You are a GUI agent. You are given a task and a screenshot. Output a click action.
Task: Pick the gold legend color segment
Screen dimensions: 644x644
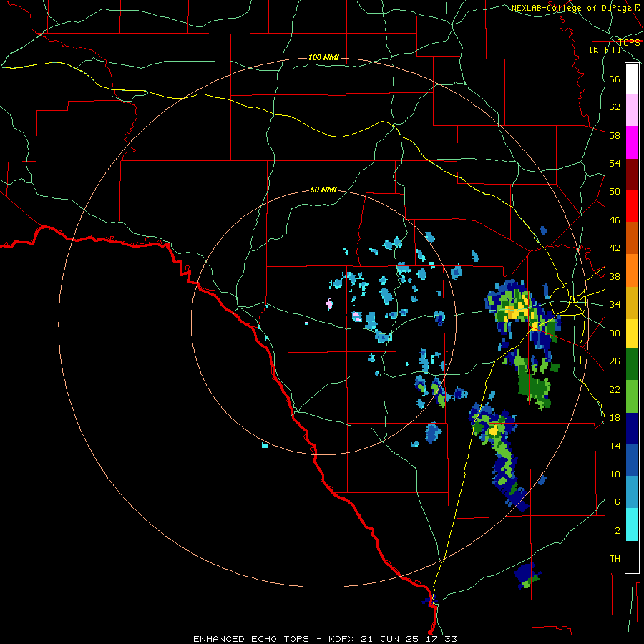pyautogui.click(x=632, y=302)
